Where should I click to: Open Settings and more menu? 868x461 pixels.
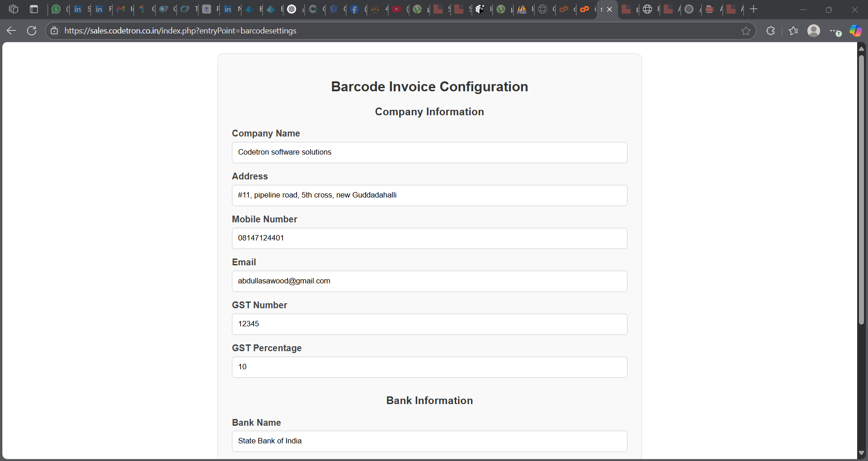click(835, 31)
